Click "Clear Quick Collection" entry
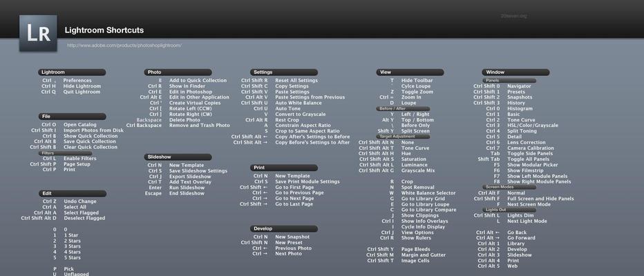Screen dimensions: 644x276 91,147
